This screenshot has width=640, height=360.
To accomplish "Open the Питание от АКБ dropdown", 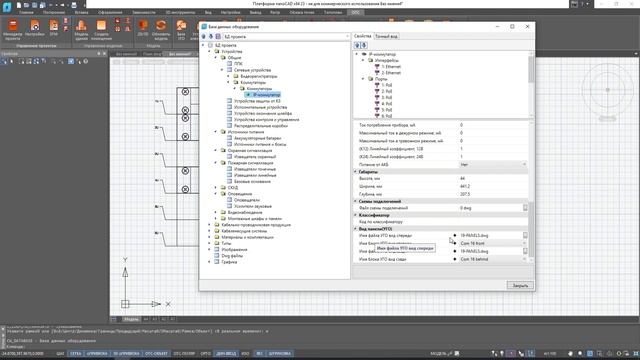I will tap(524, 164).
